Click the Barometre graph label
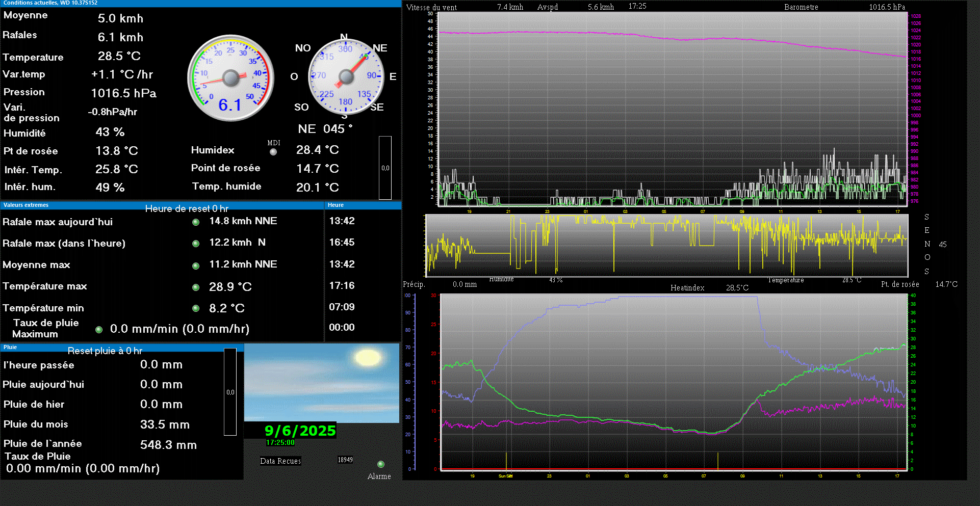980x506 pixels. 802,7
